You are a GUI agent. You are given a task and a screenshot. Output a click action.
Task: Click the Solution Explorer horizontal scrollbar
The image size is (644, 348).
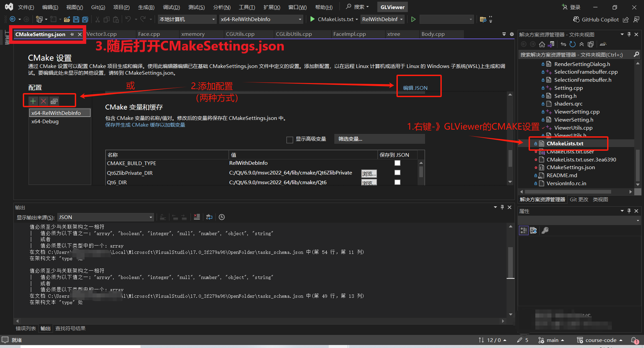(x=568, y=192)
